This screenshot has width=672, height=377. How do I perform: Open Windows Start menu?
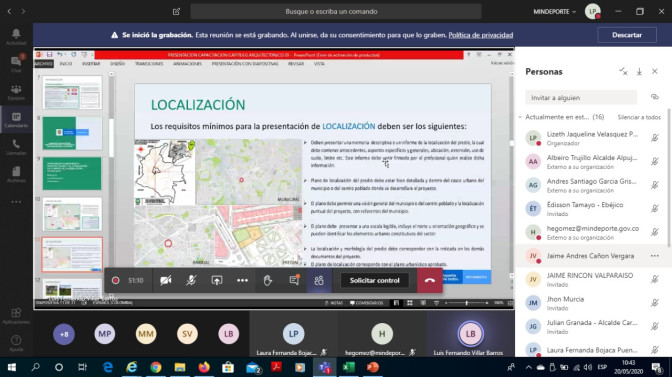click(12, 367)
